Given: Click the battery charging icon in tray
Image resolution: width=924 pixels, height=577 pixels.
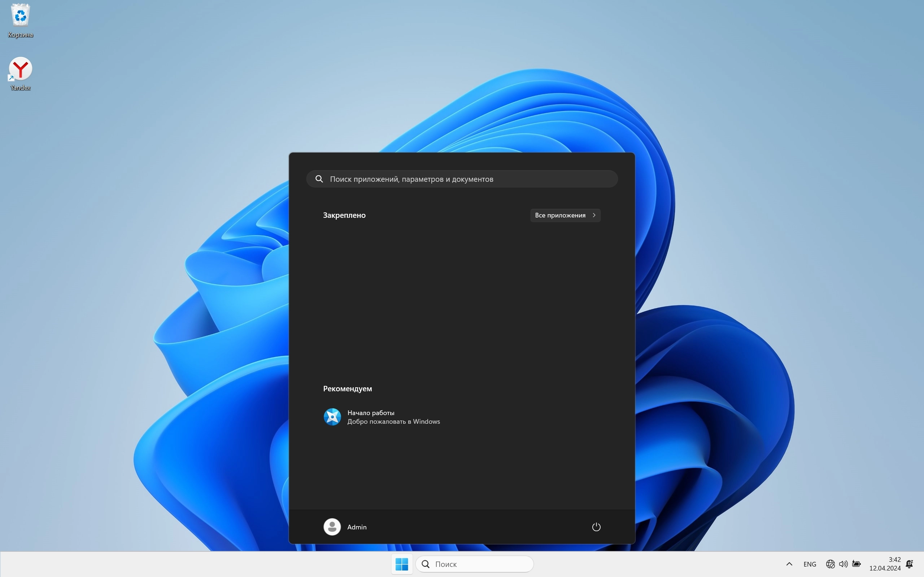Looking at the screenshot, I should click(857, 564).
